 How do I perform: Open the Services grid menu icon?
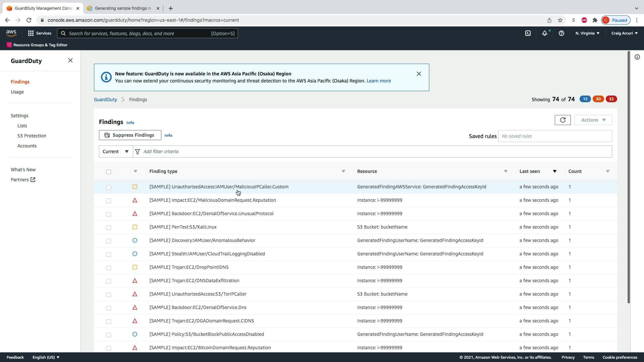[31, 33]
